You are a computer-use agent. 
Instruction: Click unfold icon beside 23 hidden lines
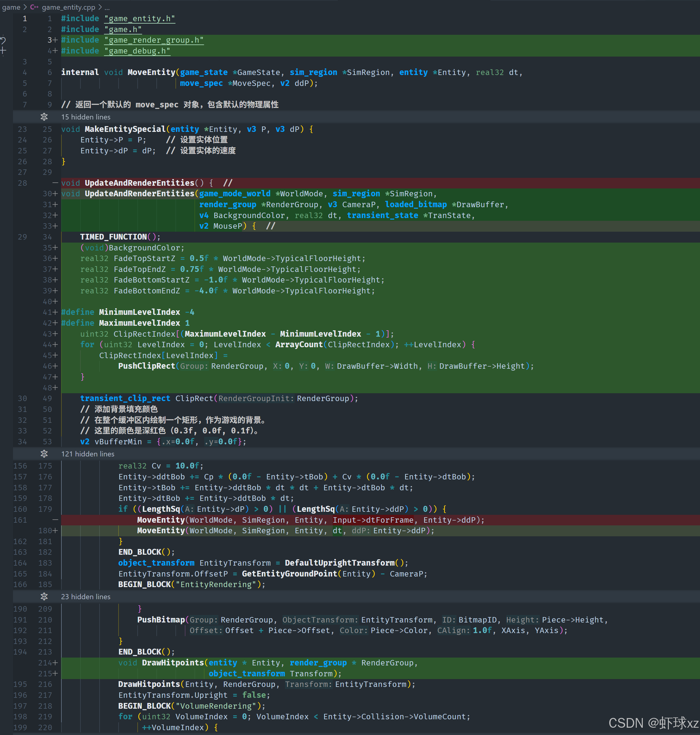[x=44, y=596]
